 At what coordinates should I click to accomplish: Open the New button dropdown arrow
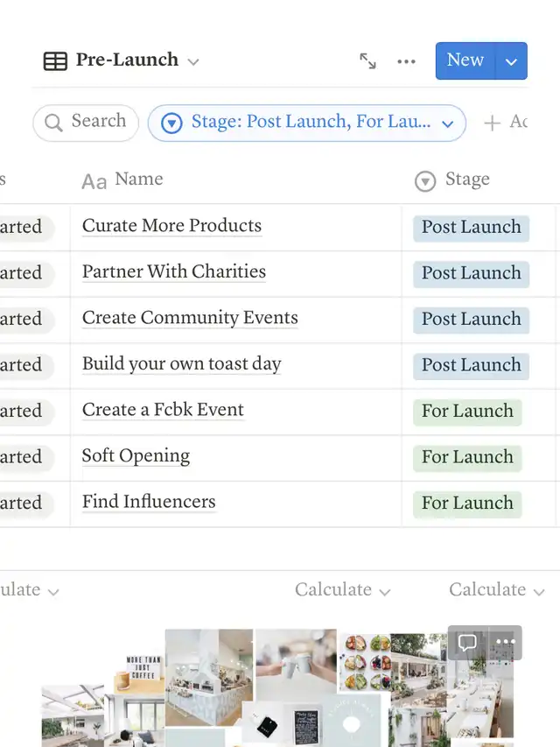click(512, 61)
